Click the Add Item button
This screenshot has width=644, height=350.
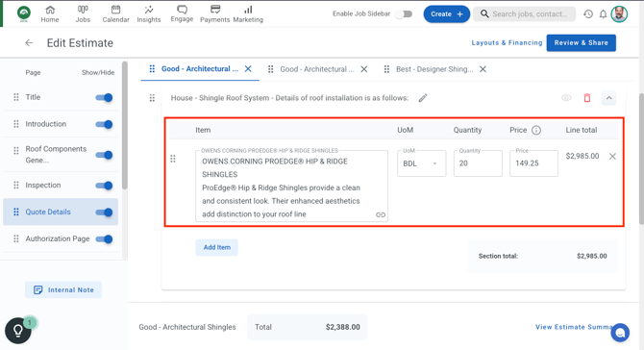(x=217, y=247)
